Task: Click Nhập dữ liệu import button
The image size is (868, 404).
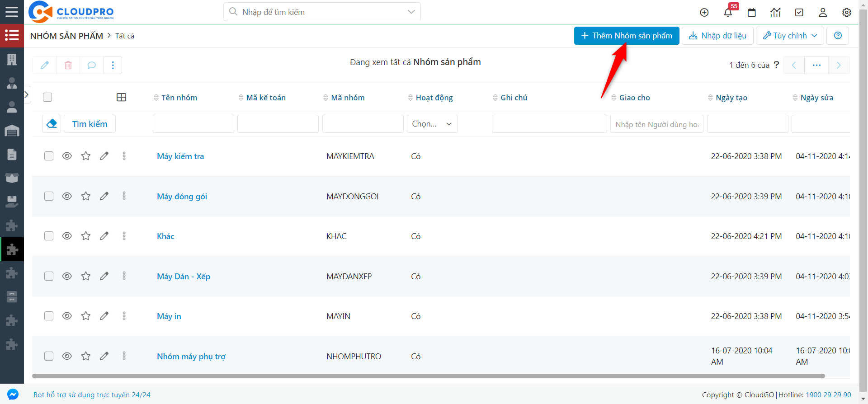Action: click(x=717, y=36)
